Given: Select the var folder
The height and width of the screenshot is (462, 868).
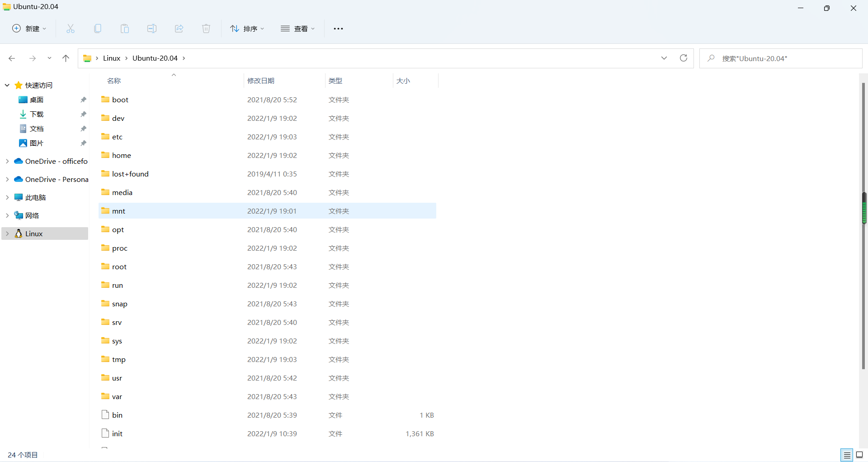Looking at the screenshot, I should click(267, 396).
